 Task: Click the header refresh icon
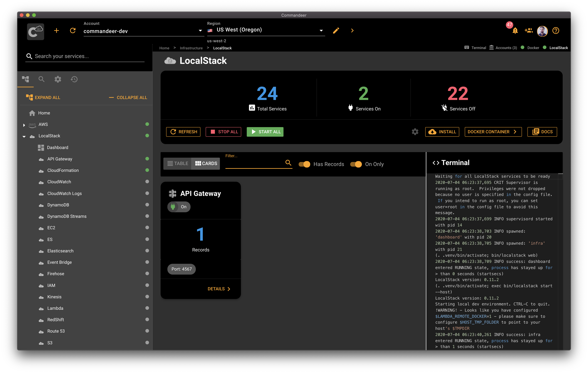pos(73,31)
